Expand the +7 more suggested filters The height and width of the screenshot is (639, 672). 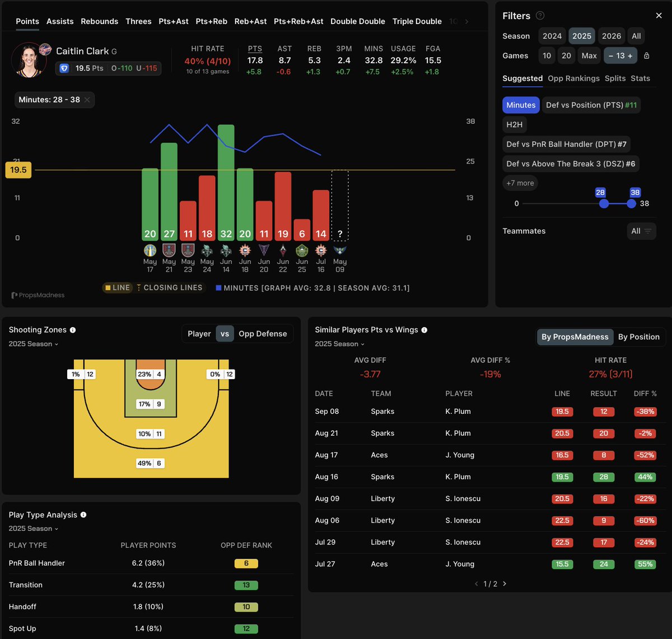pyautogui.click(x=520, y=183)
